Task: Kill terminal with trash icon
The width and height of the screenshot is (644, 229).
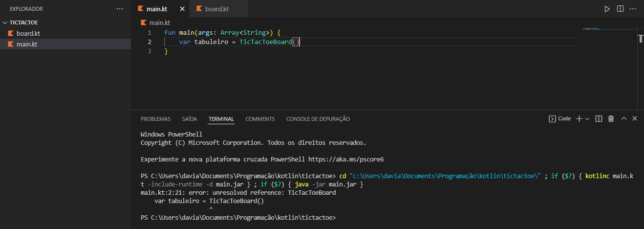Action: [611, 118]
